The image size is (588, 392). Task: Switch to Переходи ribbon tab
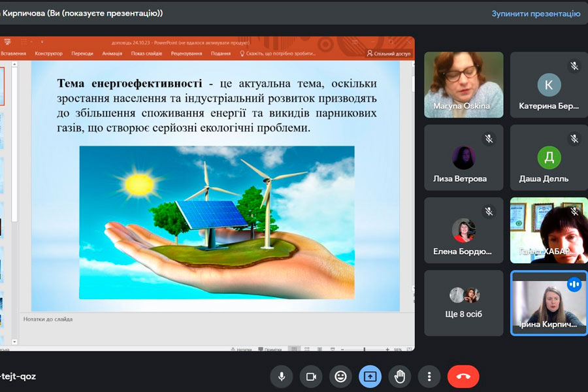82,54
